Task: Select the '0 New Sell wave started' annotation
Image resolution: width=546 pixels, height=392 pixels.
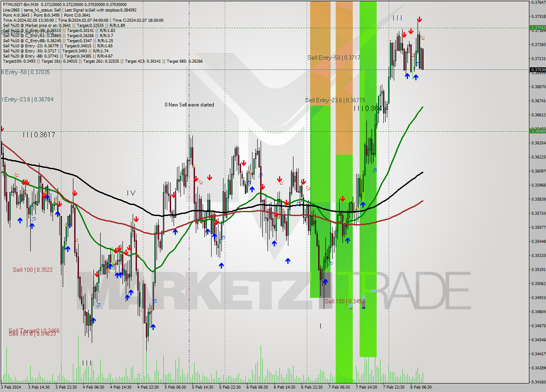Action: click(x=189, y=105)
